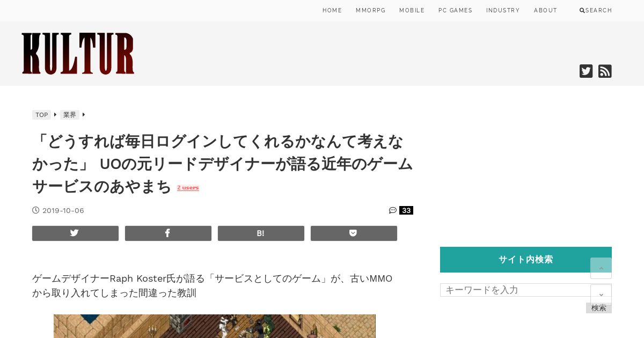Image resolution: width=644 pixels, height=338 pixels.
Task: Click the 検索 submit button
Action: 599,308
